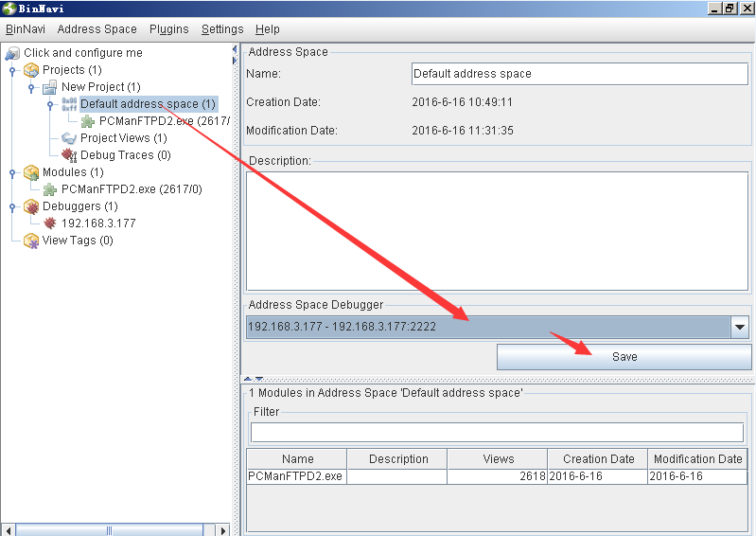Open the Address Space Debugger dropdown arrow
756x536 pixels.
740,327
